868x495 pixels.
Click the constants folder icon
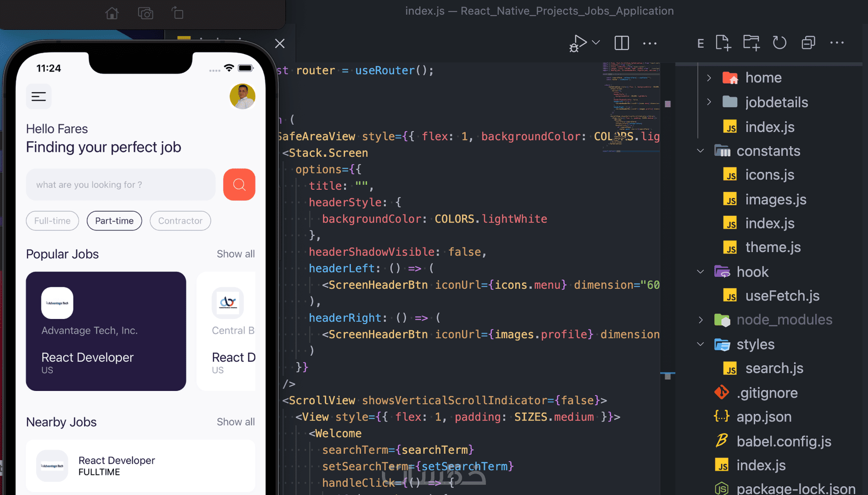(722, 151)
